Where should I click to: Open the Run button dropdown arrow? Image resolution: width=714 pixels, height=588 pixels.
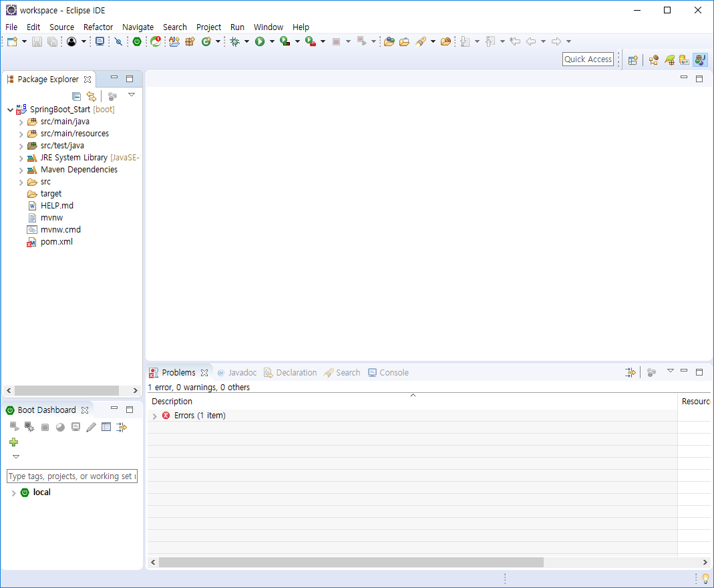tap(272, 41)
